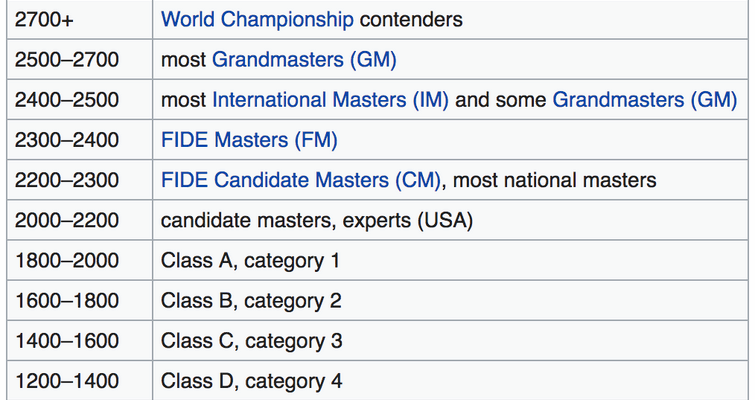Click the 1400–1600 rating range cell
The image size is (755, 400).
pyautogui.click(x=67, y=341)
